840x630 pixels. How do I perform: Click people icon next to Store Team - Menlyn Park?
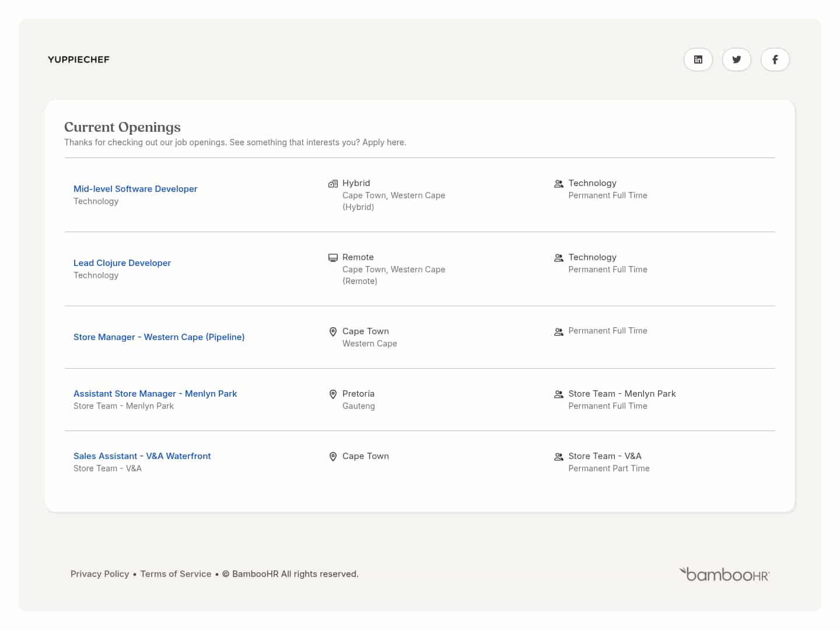558,394
